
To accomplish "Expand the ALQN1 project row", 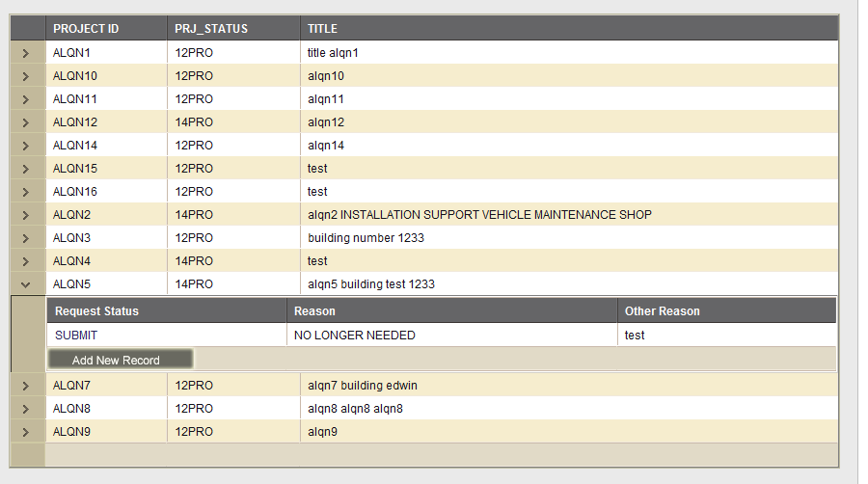I will (x=26, y=53).
